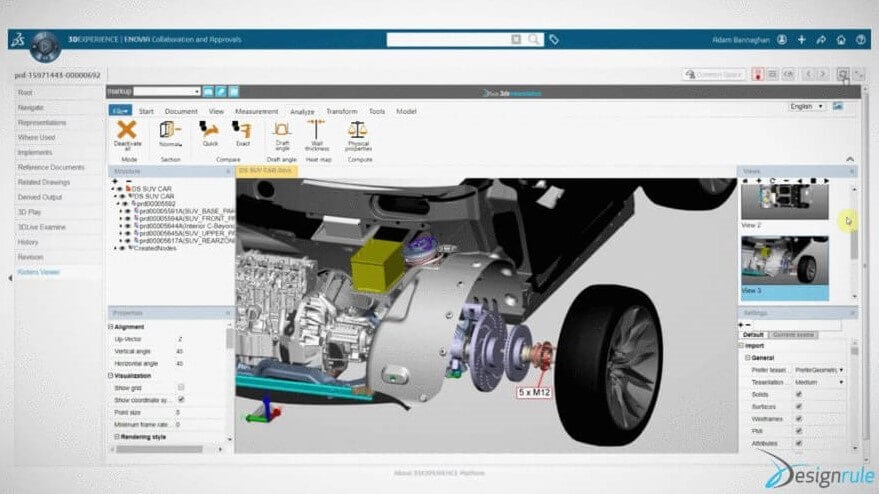Click the Deactivate all mode icon
This screenshot has width=879, height=494.
click(x=127, y=130)
